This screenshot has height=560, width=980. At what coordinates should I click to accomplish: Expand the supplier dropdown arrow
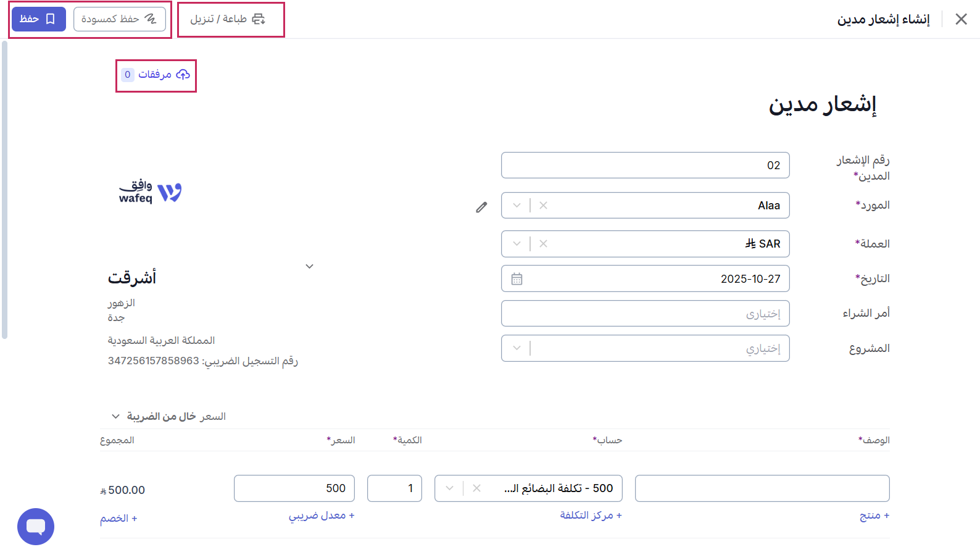pos(516,205)
